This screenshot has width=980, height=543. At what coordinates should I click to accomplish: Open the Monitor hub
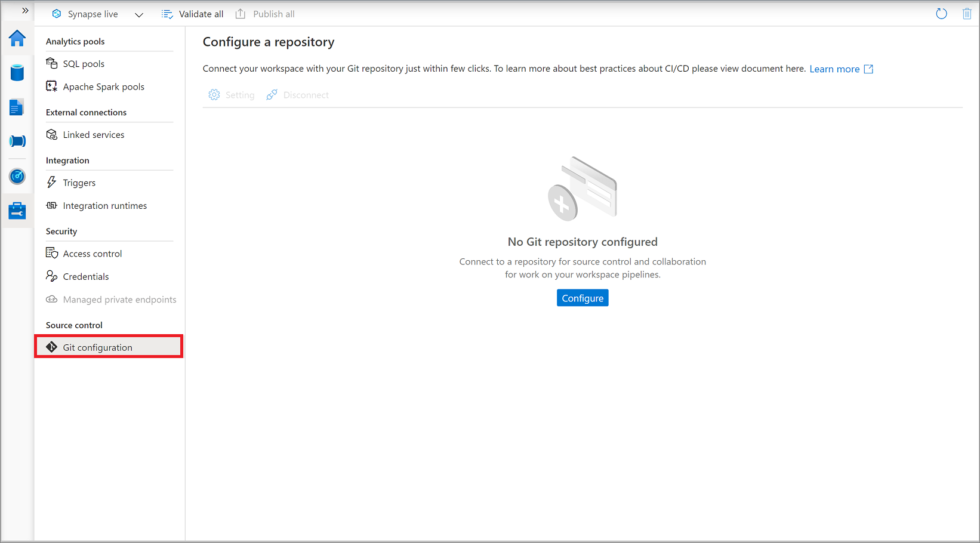(x=17, y=176)
